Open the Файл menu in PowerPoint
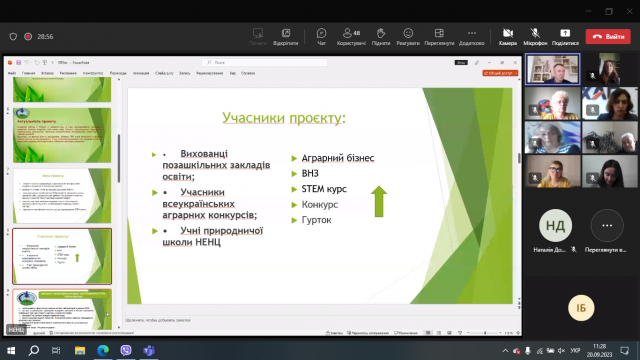 [12, 73]
